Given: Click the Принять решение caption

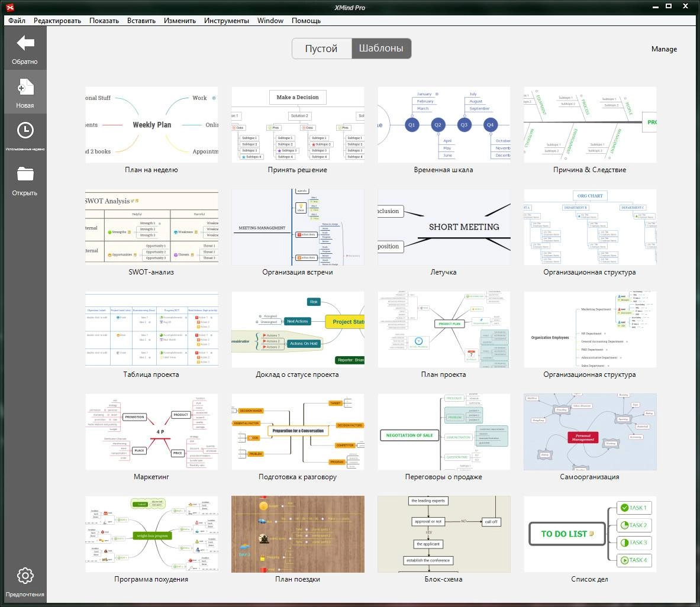Looking at the screenshot, I should pos(297,170).
